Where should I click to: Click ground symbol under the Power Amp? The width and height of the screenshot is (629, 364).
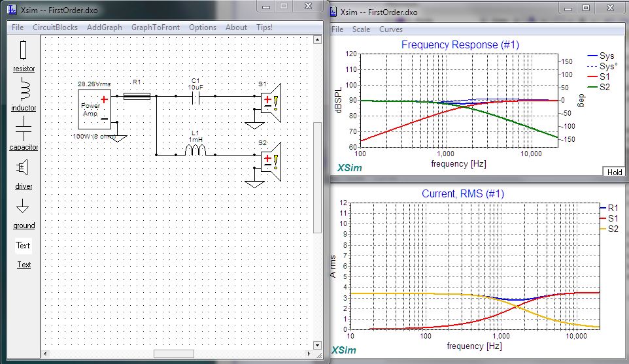118,139
